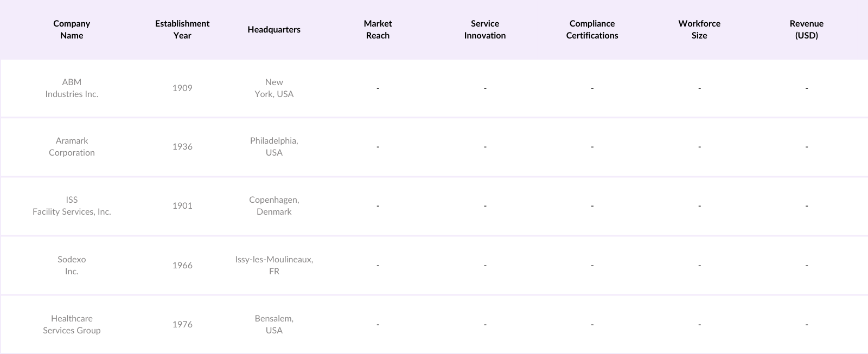Click the Copenhagen, Denmark headquarters cell

pos(274,205)
